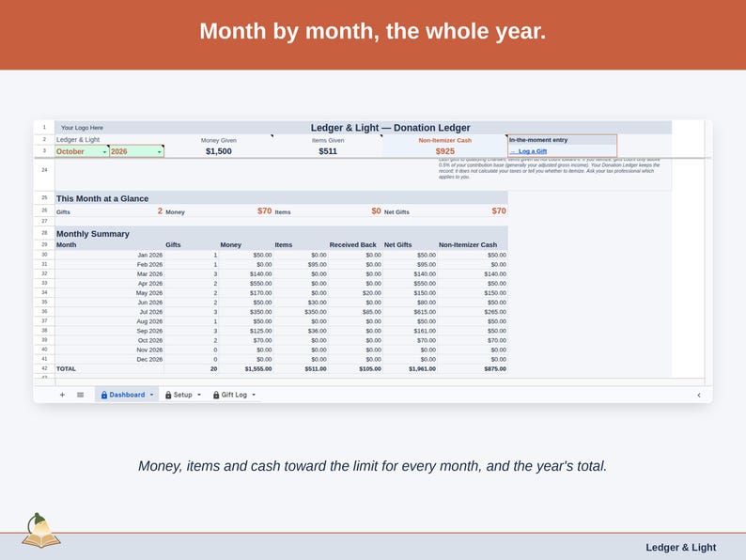Add a new sheet with the plus icon
The height and width of the screenshot is (560, 746).
(x=62, y=395)
